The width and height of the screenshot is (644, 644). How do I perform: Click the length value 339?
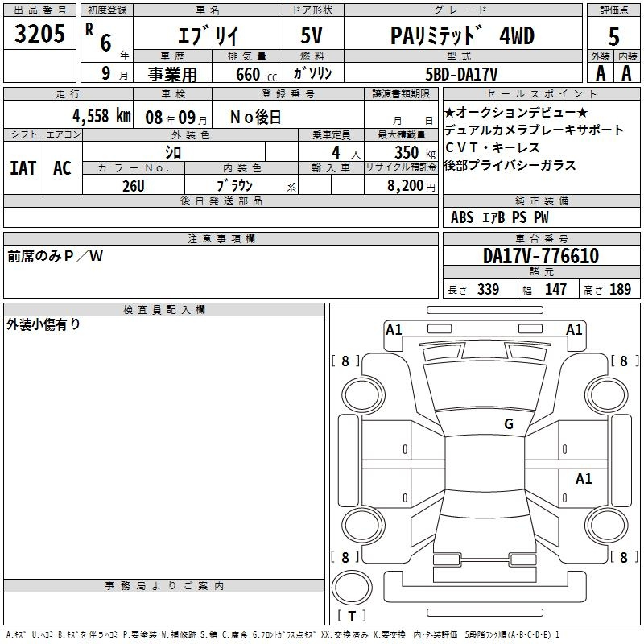coord(489,290)
